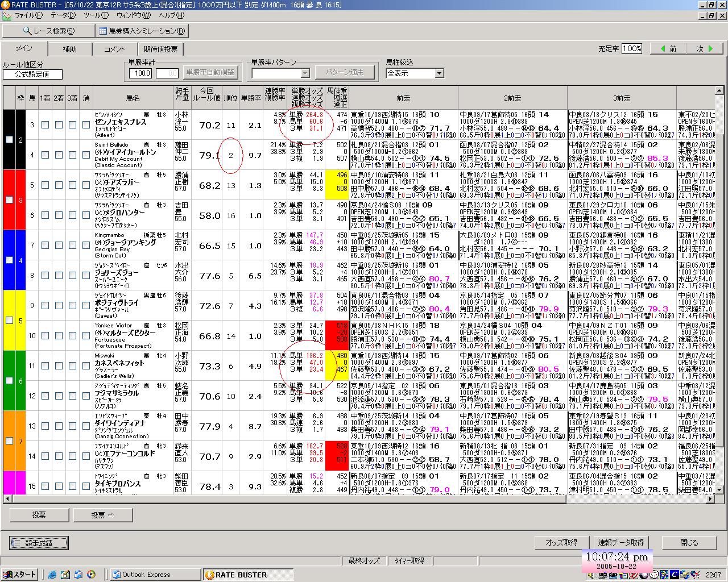Open the 単勝率パターン dropdown
Screen dimensions: 728x582
click(x=305, y=73)
